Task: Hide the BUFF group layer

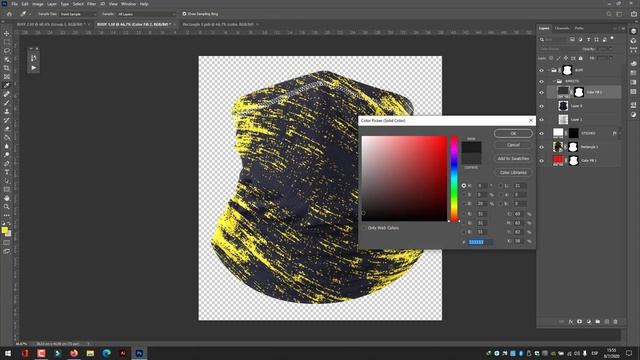Action: pos(541,70)
